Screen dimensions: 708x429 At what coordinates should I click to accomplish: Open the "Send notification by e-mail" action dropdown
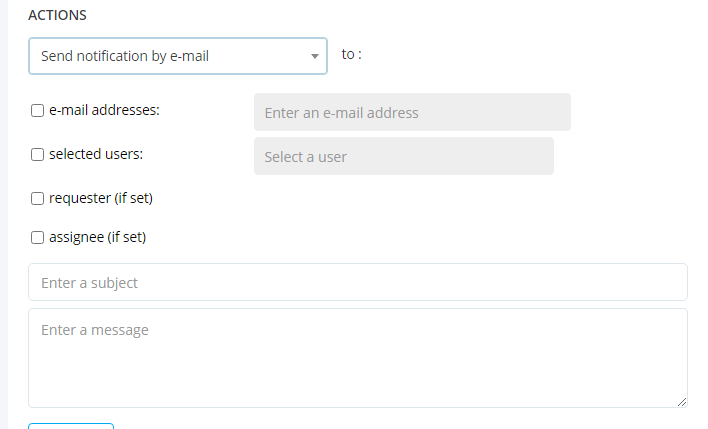click(x=177, y=56)
